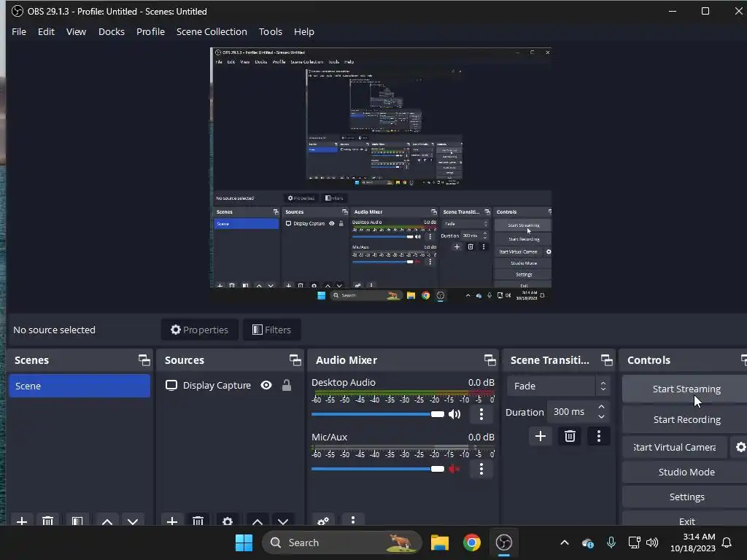The width and height of the screenshot is (747, 560).
Task: Click Start Virtual Camera button
Action: pyautogui.click(x=675, y=447)
